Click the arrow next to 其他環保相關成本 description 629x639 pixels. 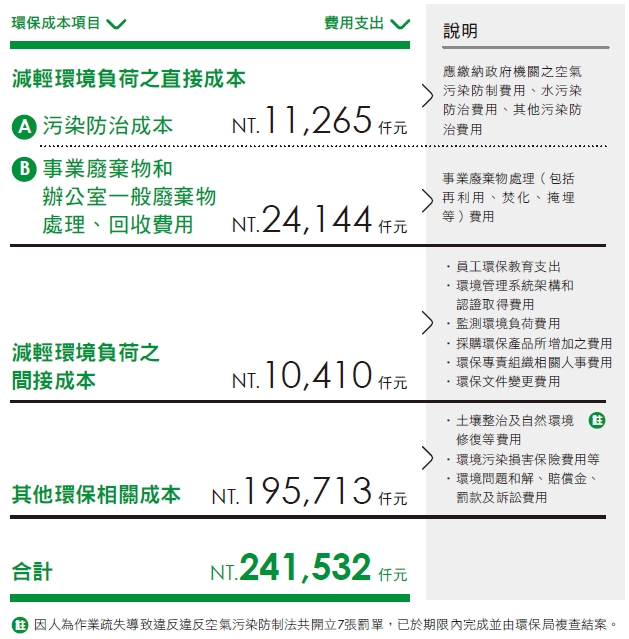(x=427, y=458)
